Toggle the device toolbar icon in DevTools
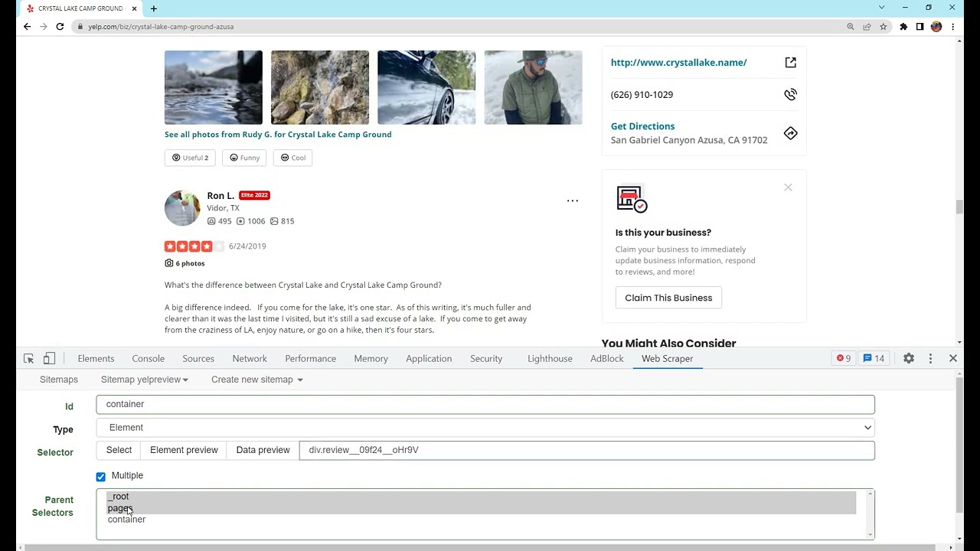The height and width of the screenshot is (551, 980). coord(49,358)
